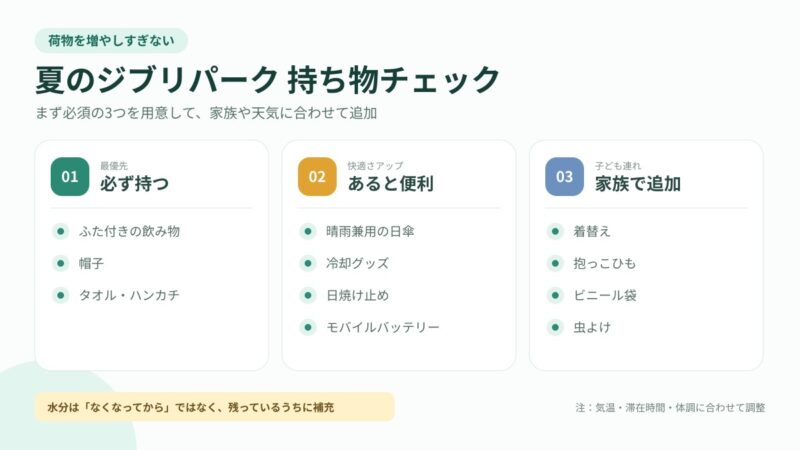
Task: Click the footnote 注：気温・滞在時間・体調に合わせて調整
Action: [x=670, y=408]
